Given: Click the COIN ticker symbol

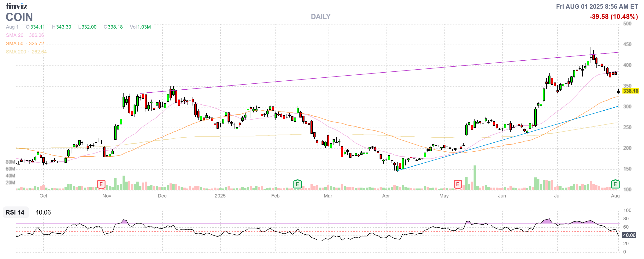Looking at the screenshot, I should tap(19, 17).
